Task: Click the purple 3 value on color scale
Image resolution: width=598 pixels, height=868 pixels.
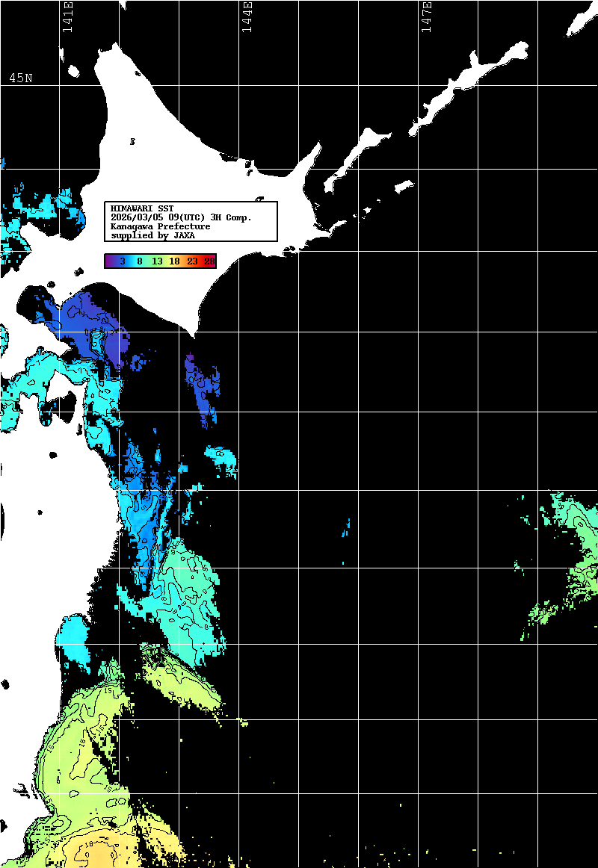Action: click(122, 261)
